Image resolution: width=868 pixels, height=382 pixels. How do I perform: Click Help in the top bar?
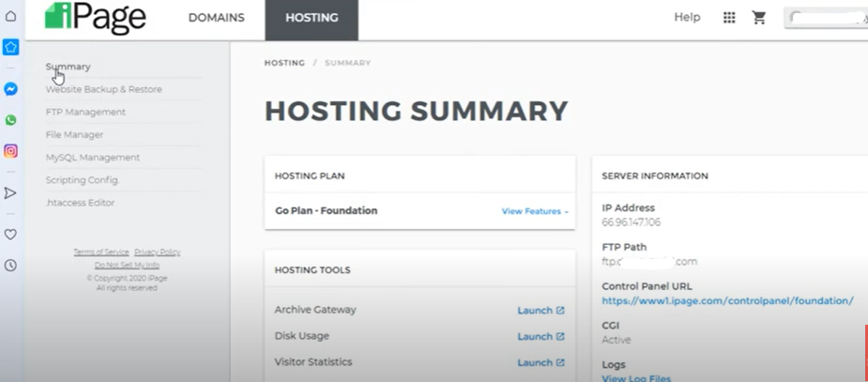pos(687,17)
